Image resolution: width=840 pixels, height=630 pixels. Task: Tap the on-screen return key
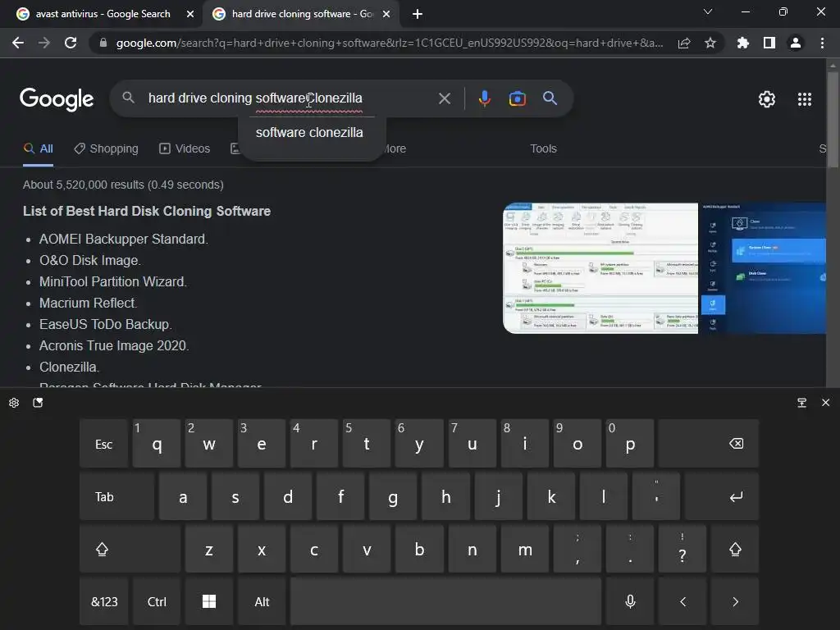(722, 497)
